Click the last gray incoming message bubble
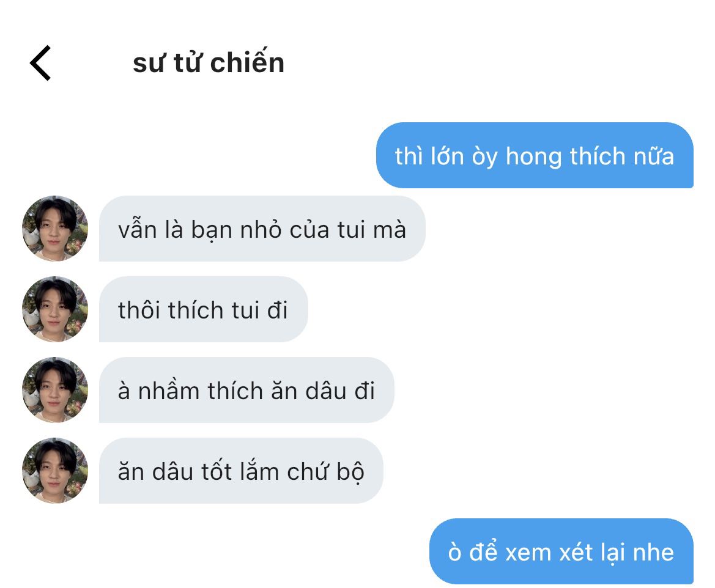This screenshot has width=715, height=588. (x=241, y=471)
